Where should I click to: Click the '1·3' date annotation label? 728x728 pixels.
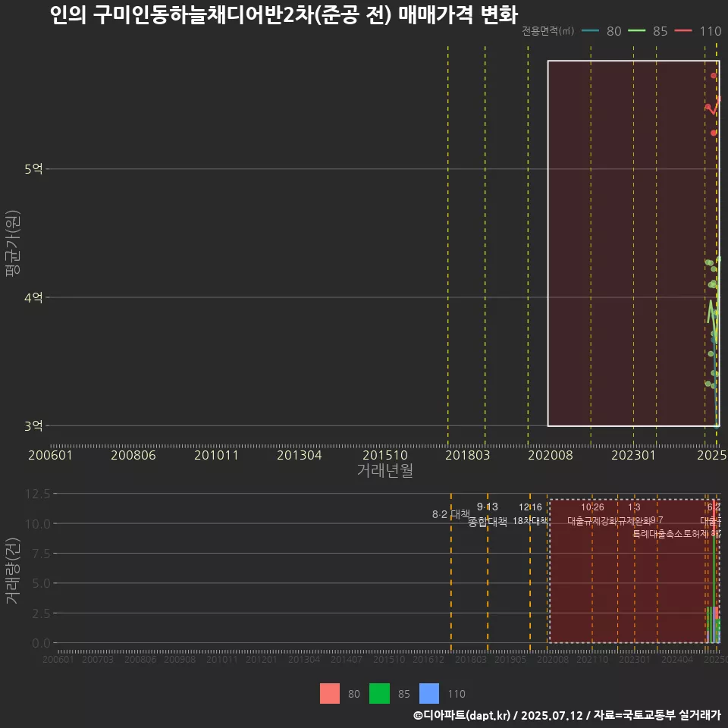tap(634, 507)
